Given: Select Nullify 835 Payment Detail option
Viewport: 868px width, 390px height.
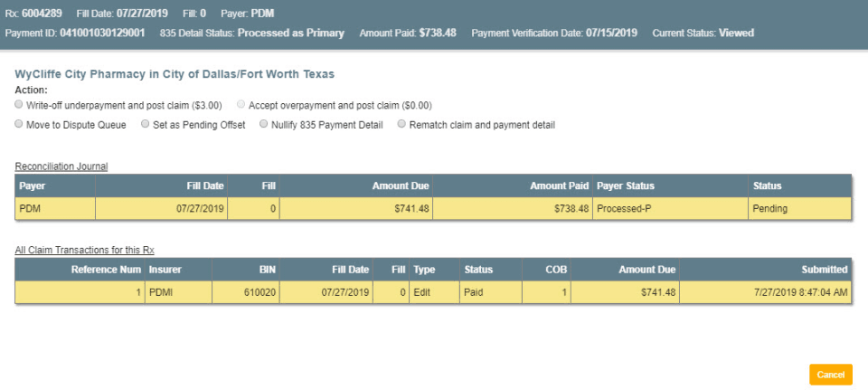Looking at the screenshot, I should click(264, 125).
